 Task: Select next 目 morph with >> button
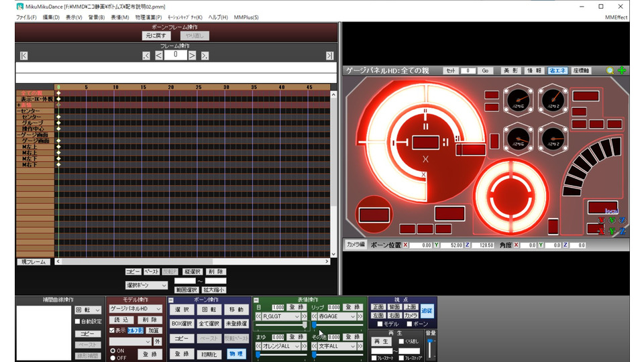pyautogui.click(x=304, y=316)
